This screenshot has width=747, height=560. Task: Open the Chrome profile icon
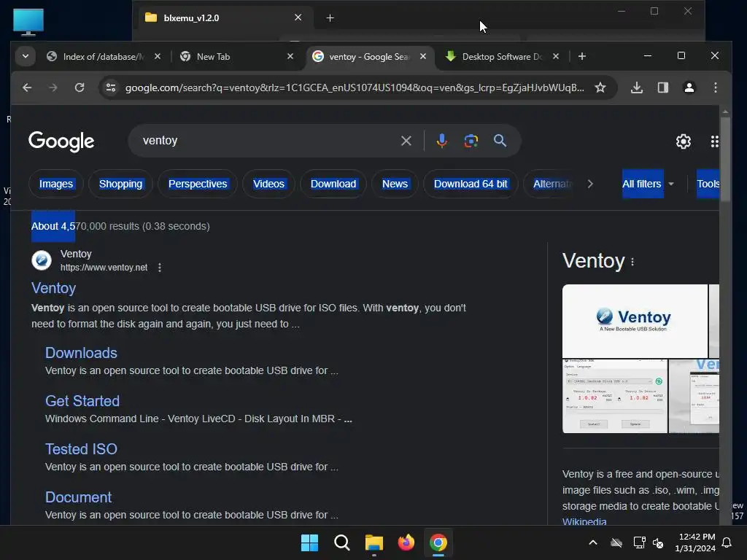click(x=689, y=87)
